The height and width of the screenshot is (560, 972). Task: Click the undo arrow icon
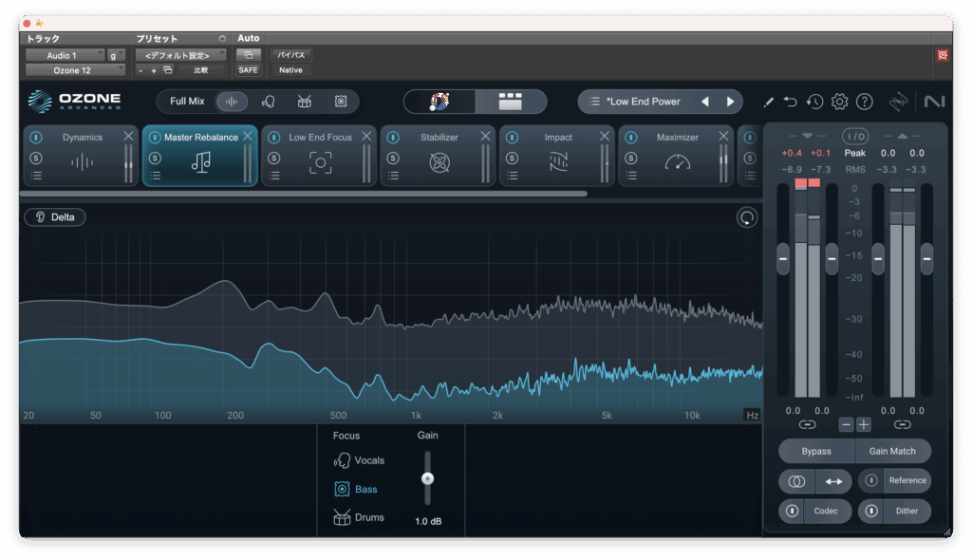[791, 102]
